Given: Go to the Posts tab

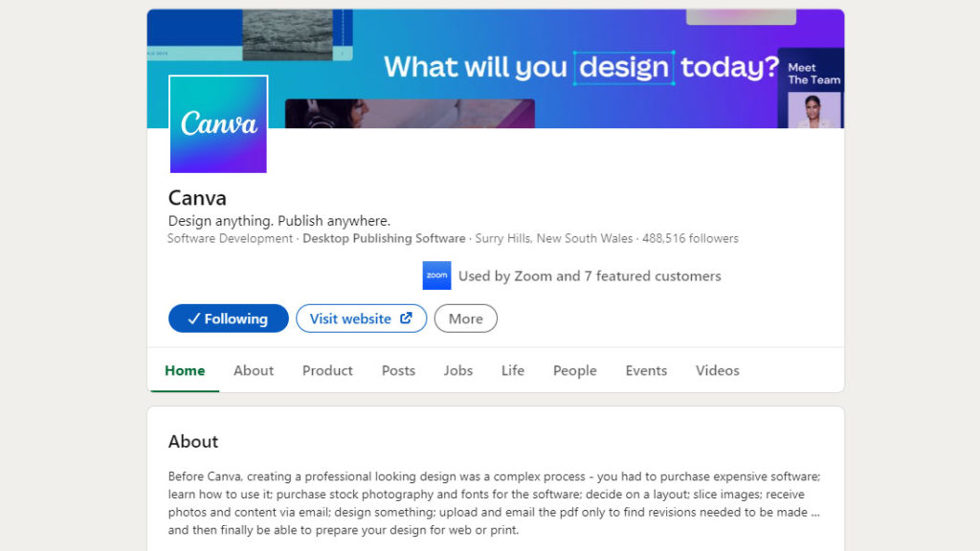Looking at the screenshot, I should tap(398, 370).
